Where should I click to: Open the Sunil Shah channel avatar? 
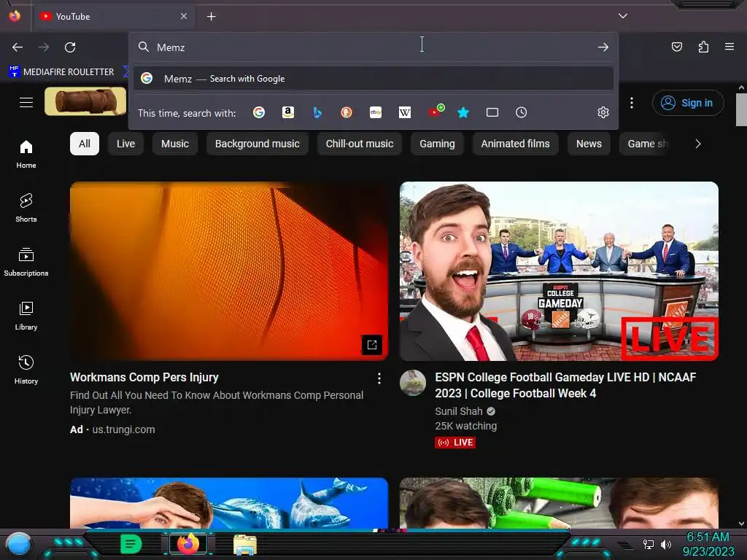tap(413, 383)
